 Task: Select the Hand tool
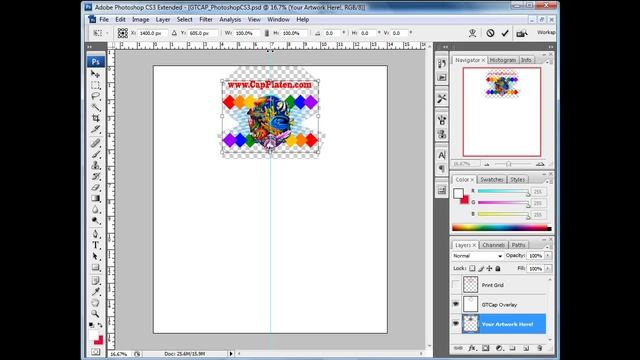pos(96,303)
